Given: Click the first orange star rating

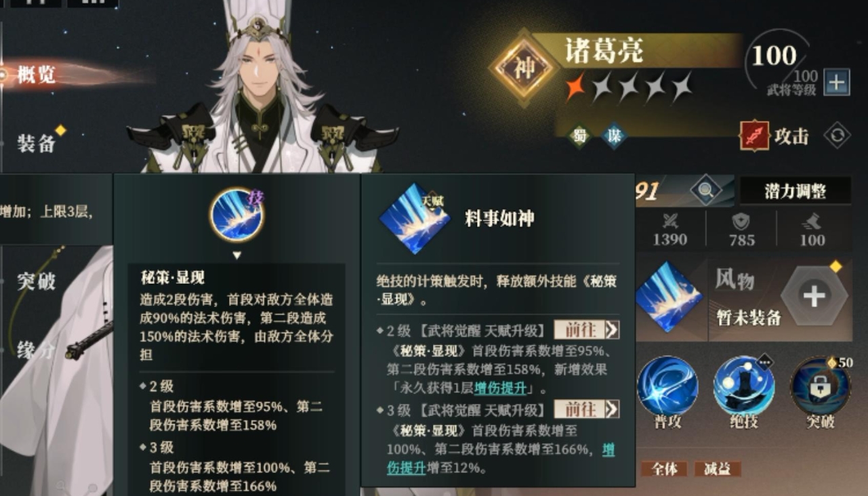Looking at the screenshot, I should pyautogui.click(x=575, y=87).
